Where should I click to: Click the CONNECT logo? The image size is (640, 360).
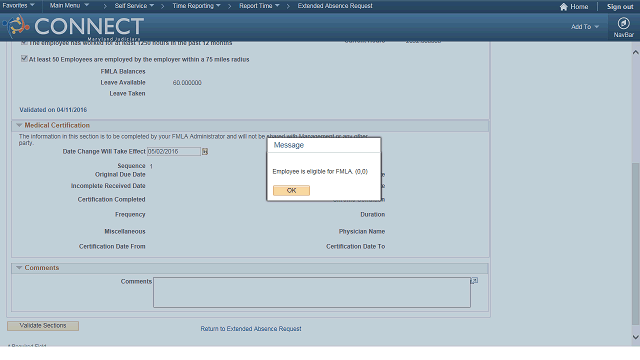(73, 27)
